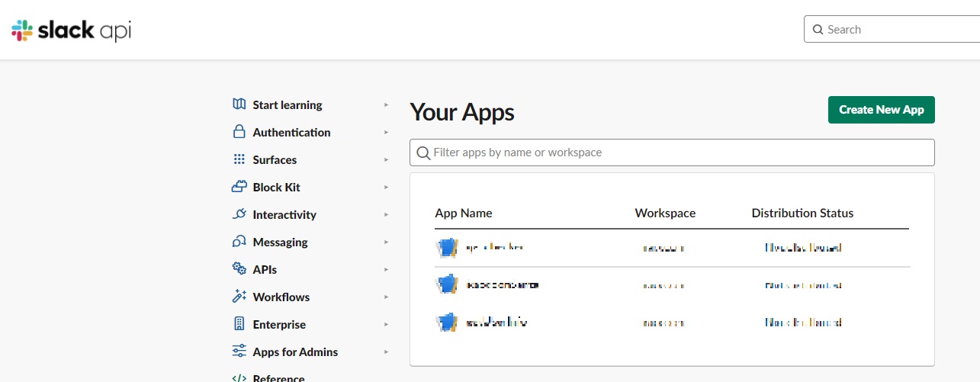Expand the Authentication section arrow

pyautogui.click(x=387, y=132)
